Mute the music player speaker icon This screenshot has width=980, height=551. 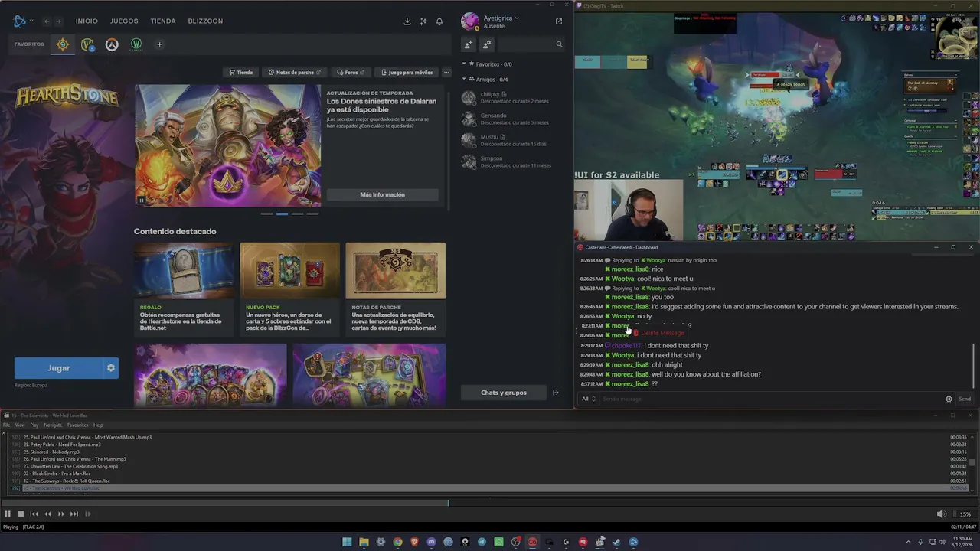click(941, 514)
